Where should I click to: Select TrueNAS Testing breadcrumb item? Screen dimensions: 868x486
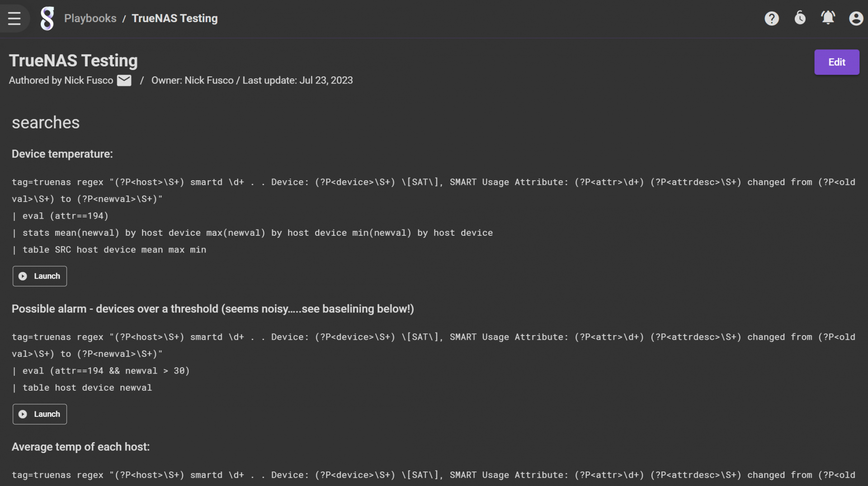tap(175, 18)
